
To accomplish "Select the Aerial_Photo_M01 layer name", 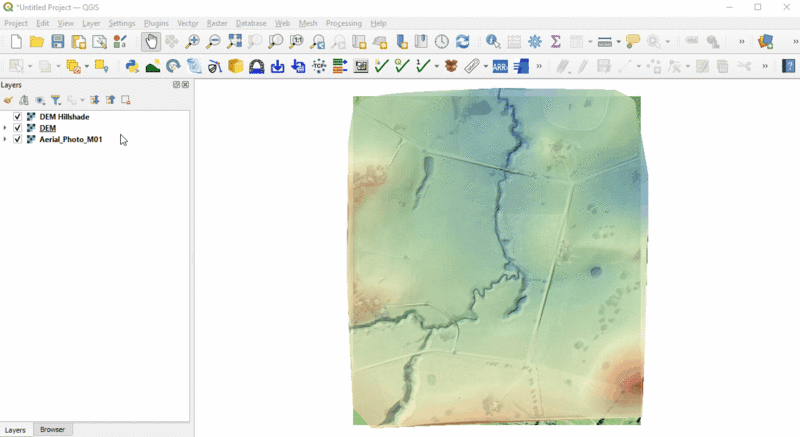I will click(x=70, y=140).
